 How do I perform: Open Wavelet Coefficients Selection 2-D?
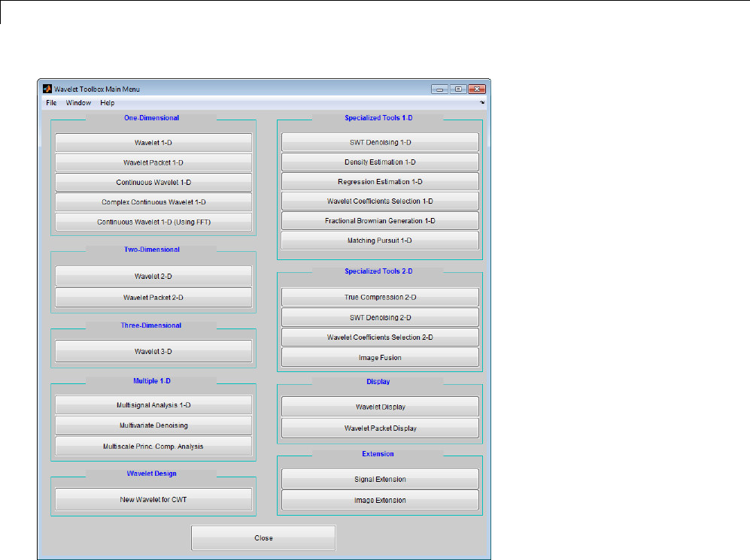[380, 338]
